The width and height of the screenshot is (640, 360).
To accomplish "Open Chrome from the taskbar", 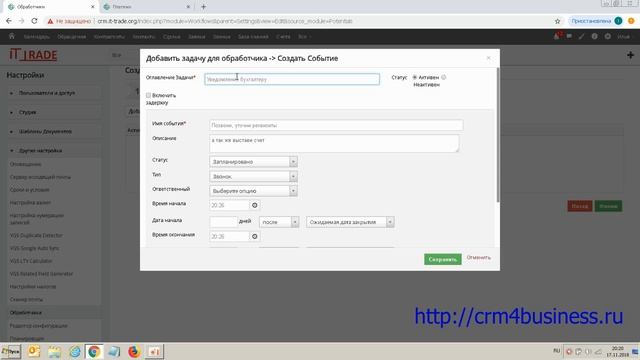I will coord(94,351).
